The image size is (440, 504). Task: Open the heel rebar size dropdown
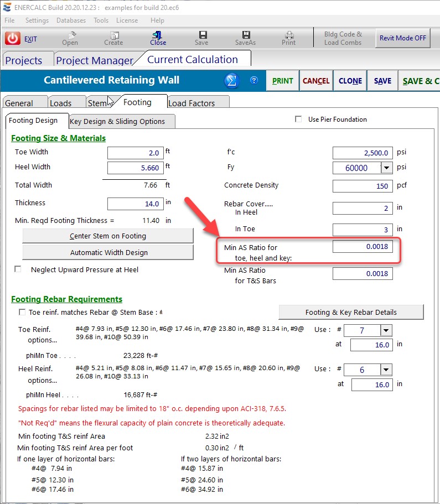(x=386, y=370)
